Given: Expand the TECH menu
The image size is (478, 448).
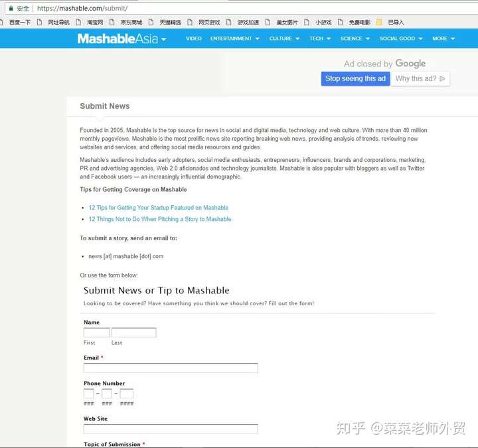Looking at the screenshot, I should [320, 38].
